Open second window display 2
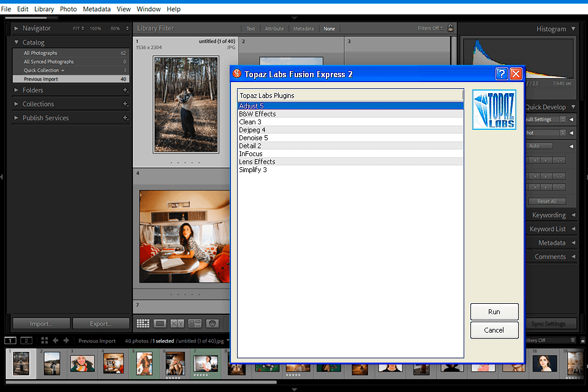Viewport: 588px width, 392px height. pyautogui.click(x=26, y=341)
